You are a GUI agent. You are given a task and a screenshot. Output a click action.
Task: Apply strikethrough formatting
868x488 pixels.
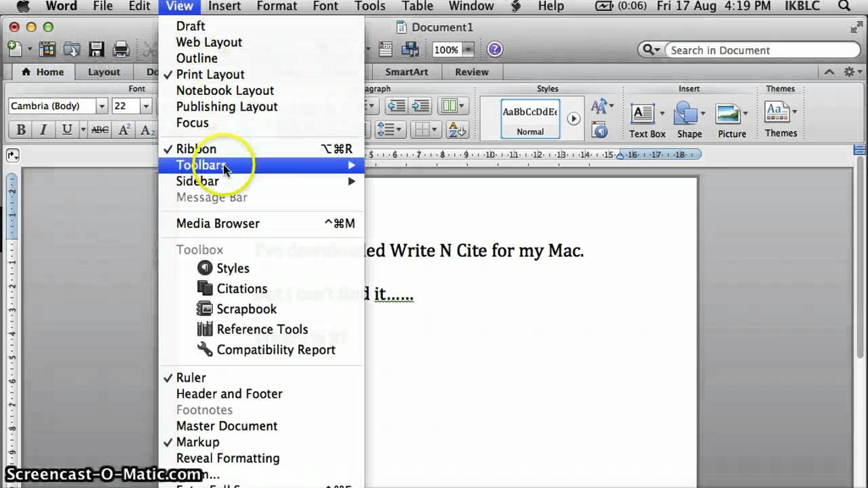(100, 130)
